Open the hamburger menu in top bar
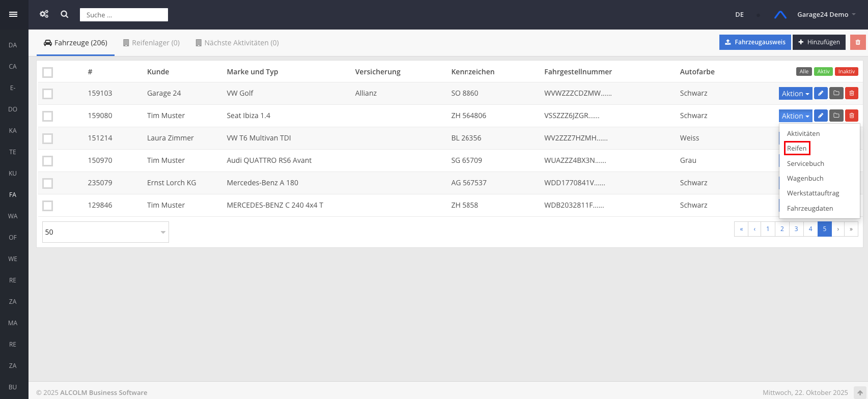This screenshot has width=868, height=399. coord(13,14)
